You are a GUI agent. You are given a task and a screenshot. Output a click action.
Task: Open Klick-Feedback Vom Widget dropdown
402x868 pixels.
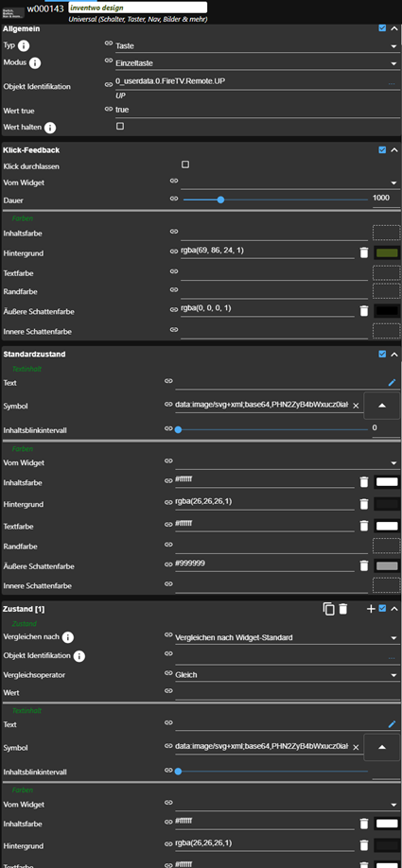(289, 182)
